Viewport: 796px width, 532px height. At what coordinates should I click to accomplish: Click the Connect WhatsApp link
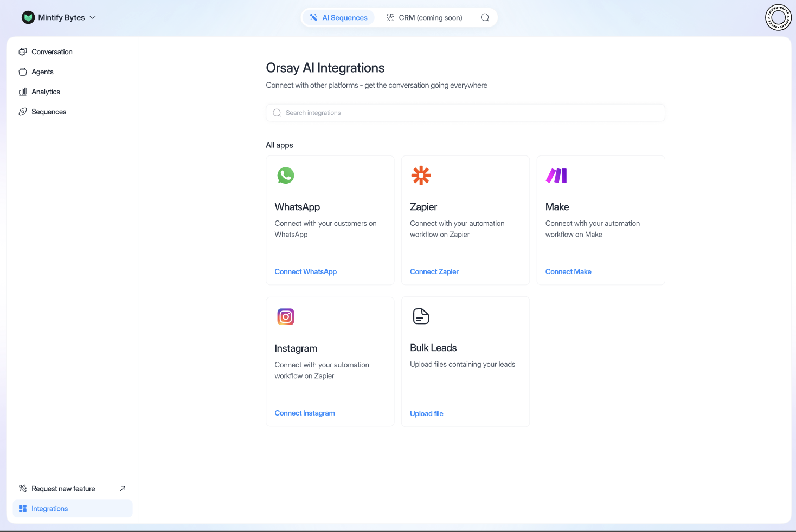306,272
